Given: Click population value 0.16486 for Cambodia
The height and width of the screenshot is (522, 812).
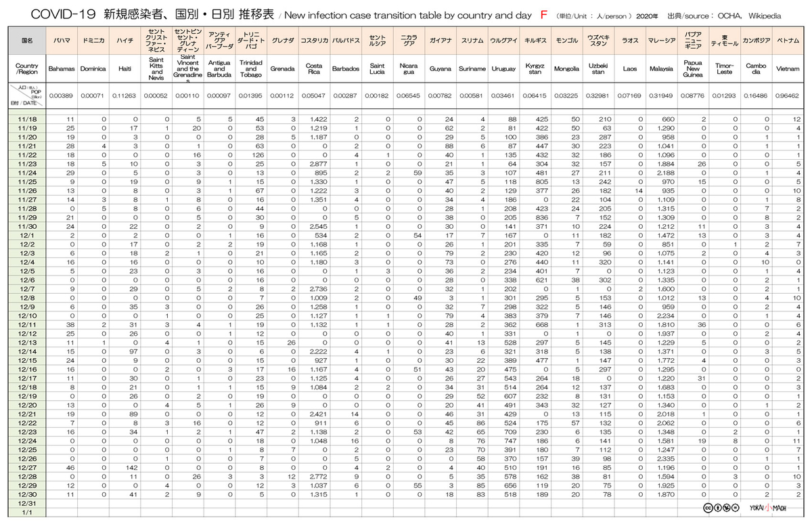Looking at the screenshot, I should pyautogui.click(x=756, y=96).
